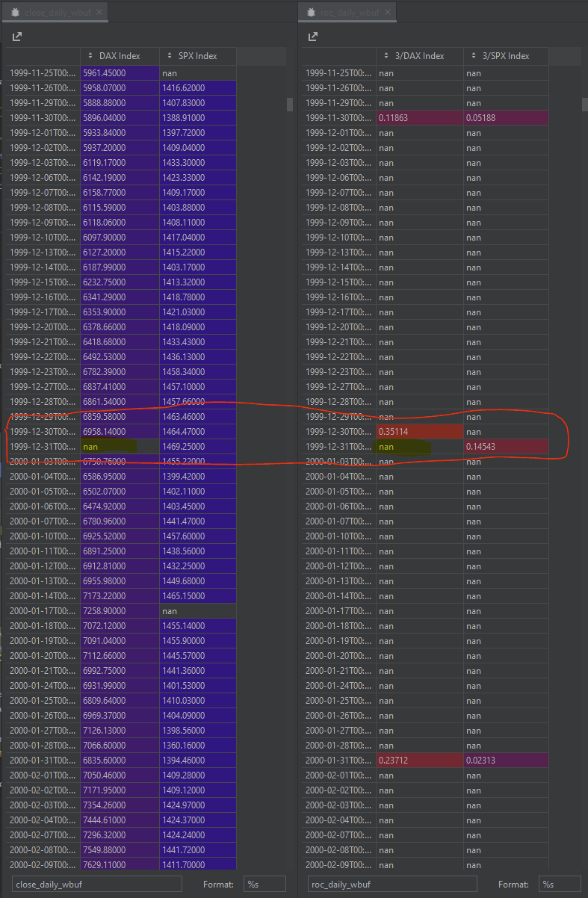Focus the right panel Format %s field
This screenshot has width=588, height=898.
coord(560,884)
